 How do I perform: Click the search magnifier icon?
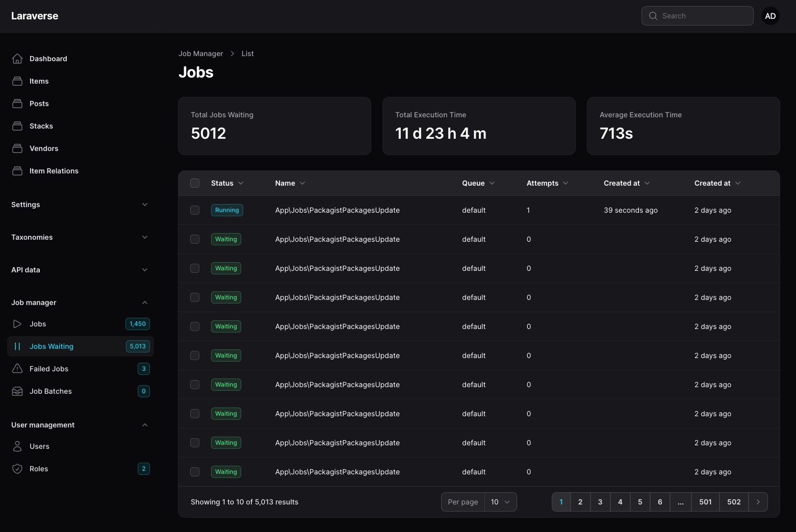tap(653, 16)
